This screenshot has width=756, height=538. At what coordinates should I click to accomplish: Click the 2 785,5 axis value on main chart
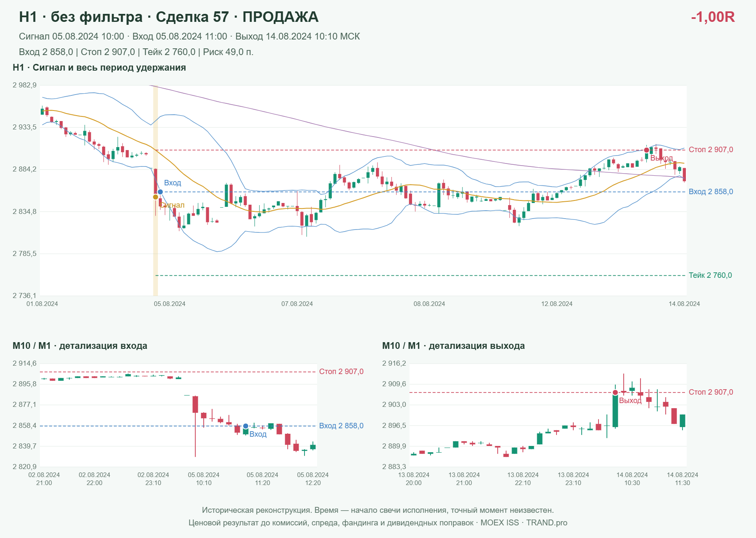[x=24, y=253]
